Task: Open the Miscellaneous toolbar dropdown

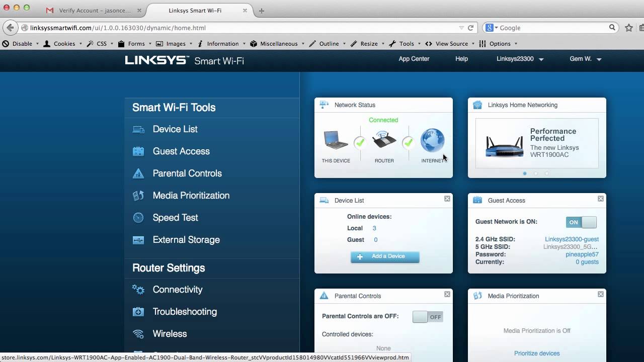Action: click(x=278, y=44)
